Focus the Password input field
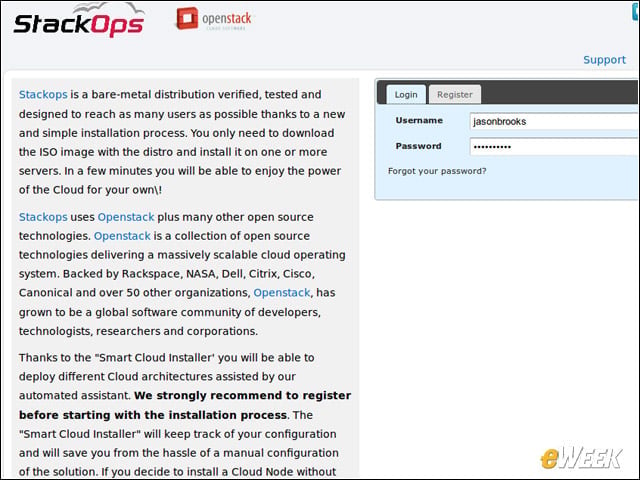Image resolution: width=640 pixels, height=480 pixels. click(554, 147)
